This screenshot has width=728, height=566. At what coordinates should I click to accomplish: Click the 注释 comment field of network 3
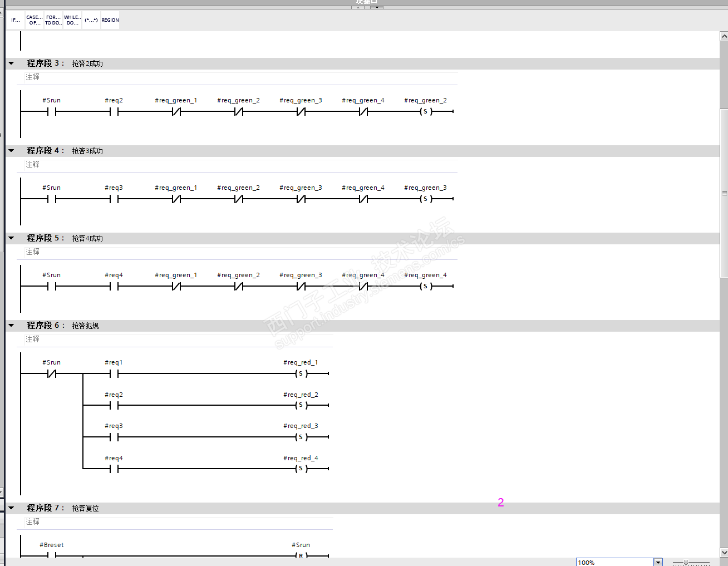point(237,77)
